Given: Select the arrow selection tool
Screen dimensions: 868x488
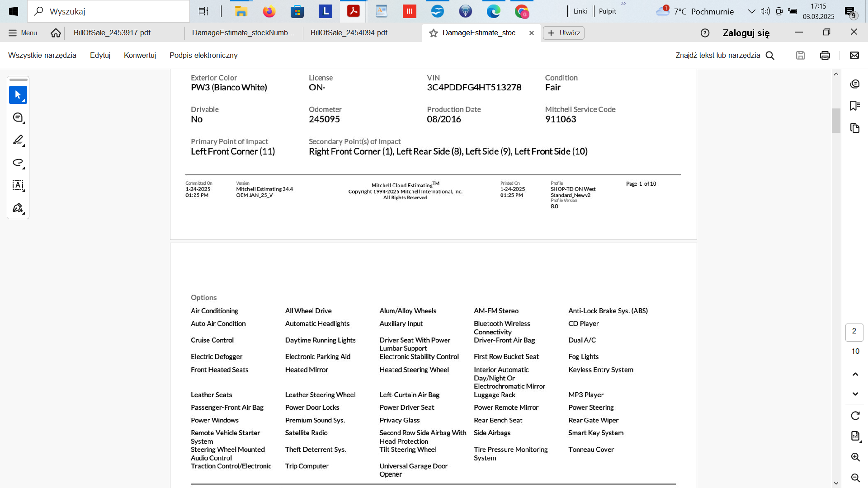Looking at the screenshot, I should tap(18, 95).
